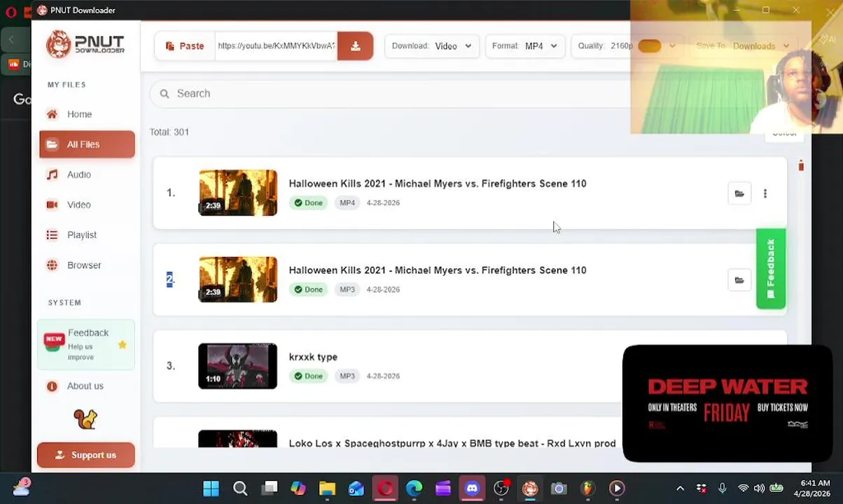Click the MP3 badge in the second Halloween row
This screenshot has height=504, width=843.
click(347, 290)
